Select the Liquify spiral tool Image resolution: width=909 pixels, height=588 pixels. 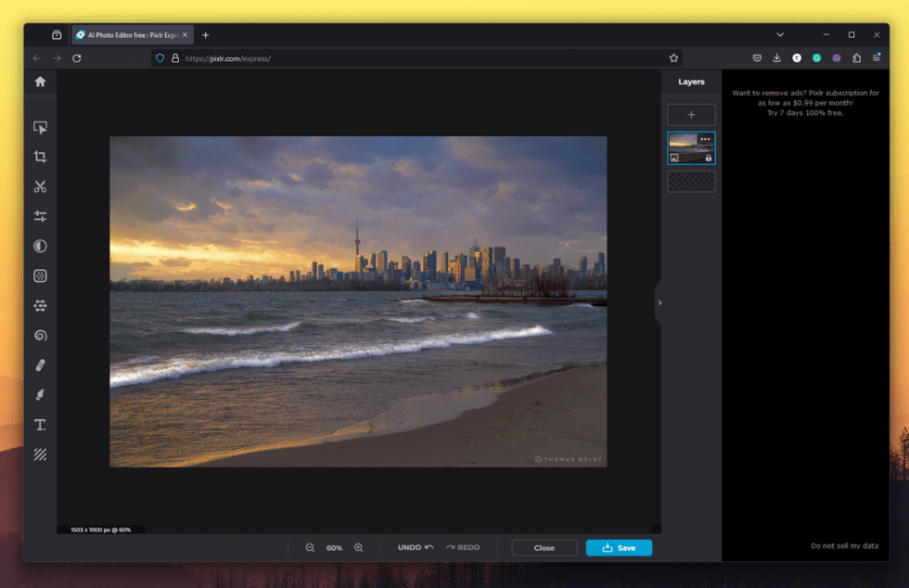coord(41,335)
